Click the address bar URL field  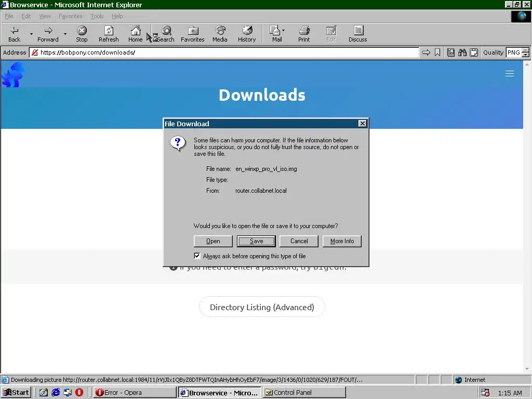[224, 52]
